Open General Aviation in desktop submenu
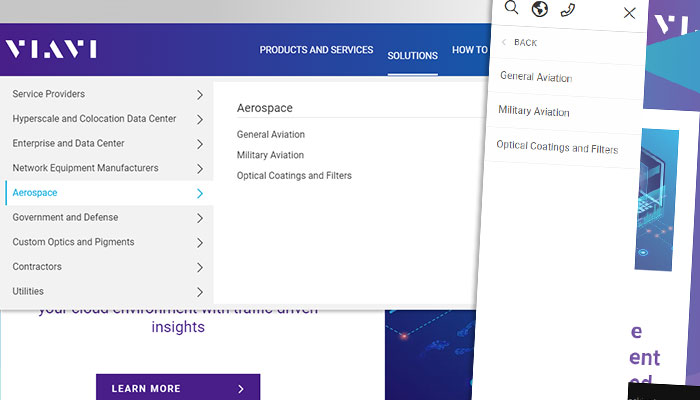 [x=270, y=134]
